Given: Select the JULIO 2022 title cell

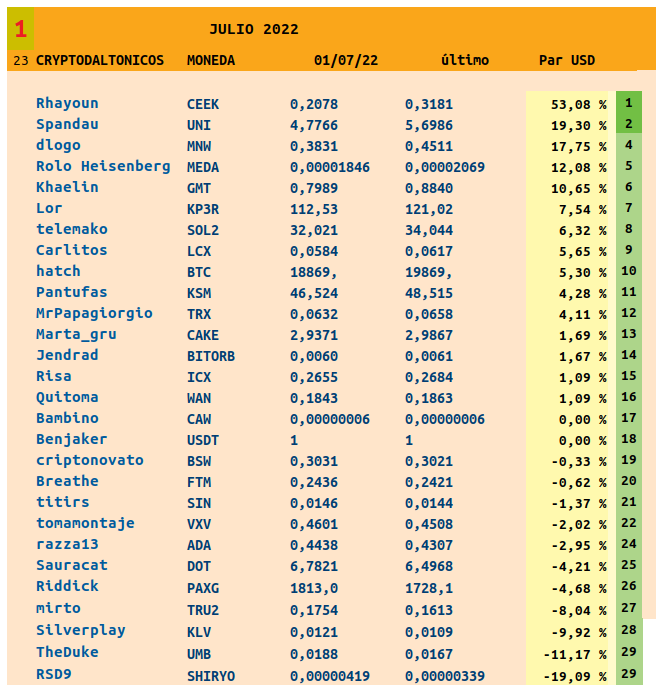Looking at the screenshot, I should (254, 30).
